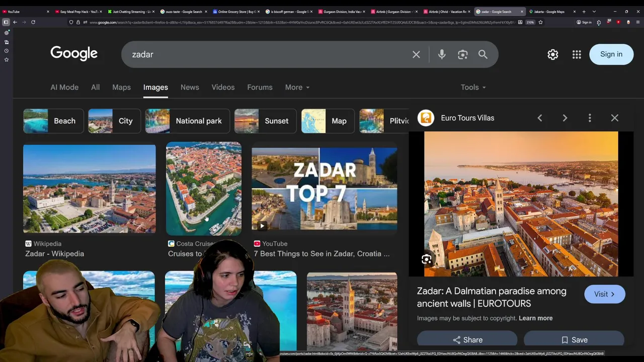644x362 pixels.
Task: Click the Google logo
Action: tap(74, 53)
